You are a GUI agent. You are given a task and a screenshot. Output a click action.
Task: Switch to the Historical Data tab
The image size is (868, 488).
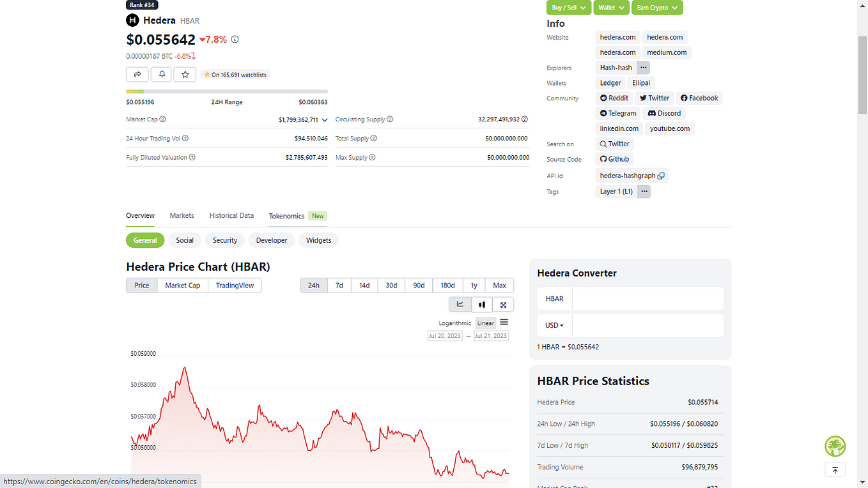point(231,216)
